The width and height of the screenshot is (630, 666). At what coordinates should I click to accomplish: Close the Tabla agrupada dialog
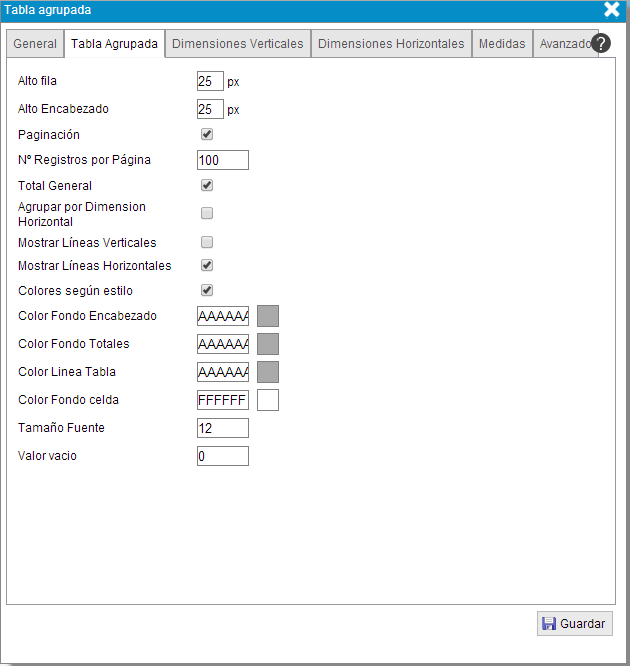(x=612, y=10)
